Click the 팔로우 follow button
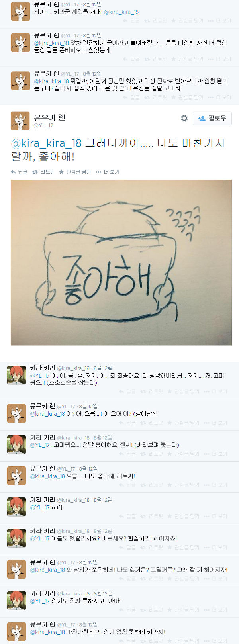Viewport: 239px width, 644px height. pyautogui.click(x=212, y=118)
